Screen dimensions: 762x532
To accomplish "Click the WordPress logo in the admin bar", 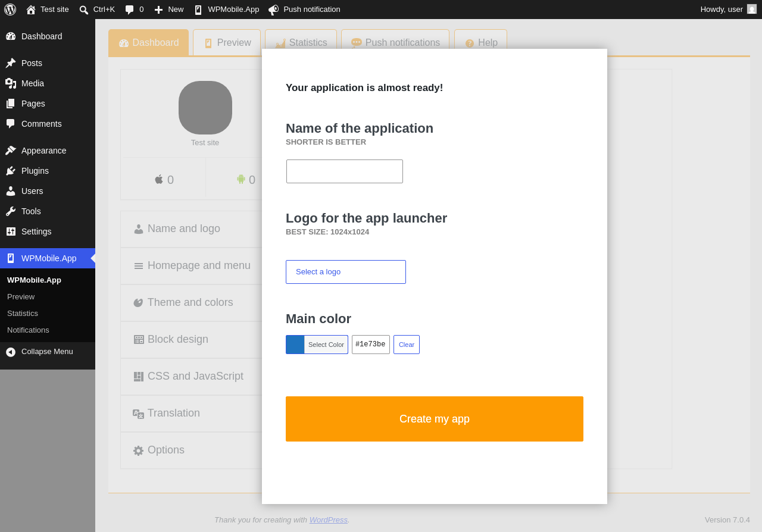I will point(10,10).
